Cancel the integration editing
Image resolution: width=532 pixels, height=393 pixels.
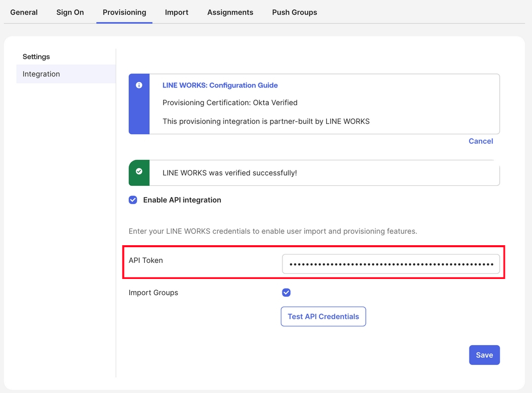coord(481,141)
